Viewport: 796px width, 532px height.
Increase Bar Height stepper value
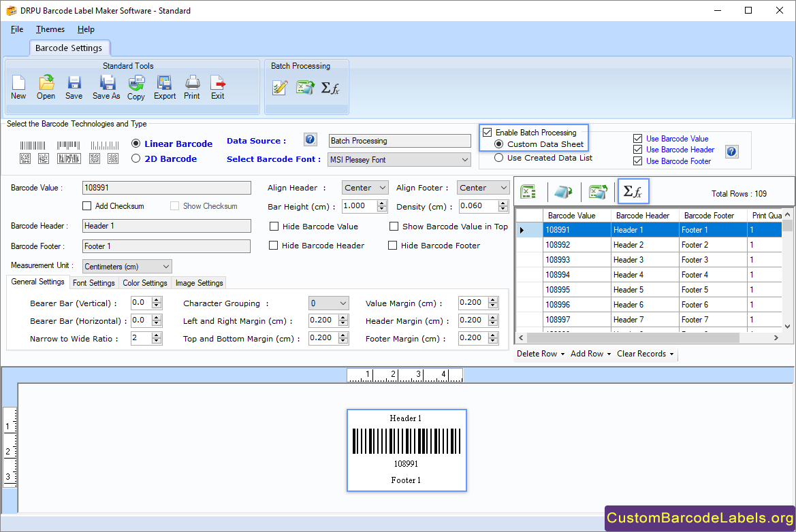[x=382, y=203]
